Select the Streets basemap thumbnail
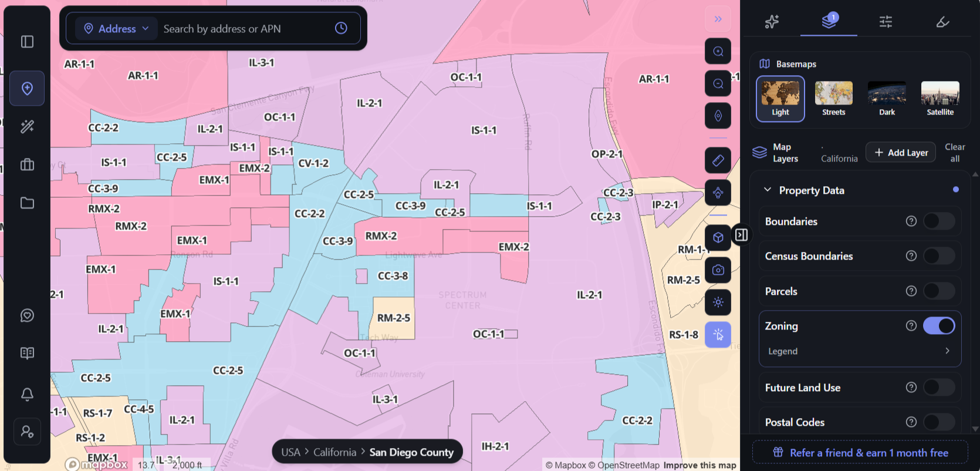This screenshot has width=980, height=471. coord(833,99)
